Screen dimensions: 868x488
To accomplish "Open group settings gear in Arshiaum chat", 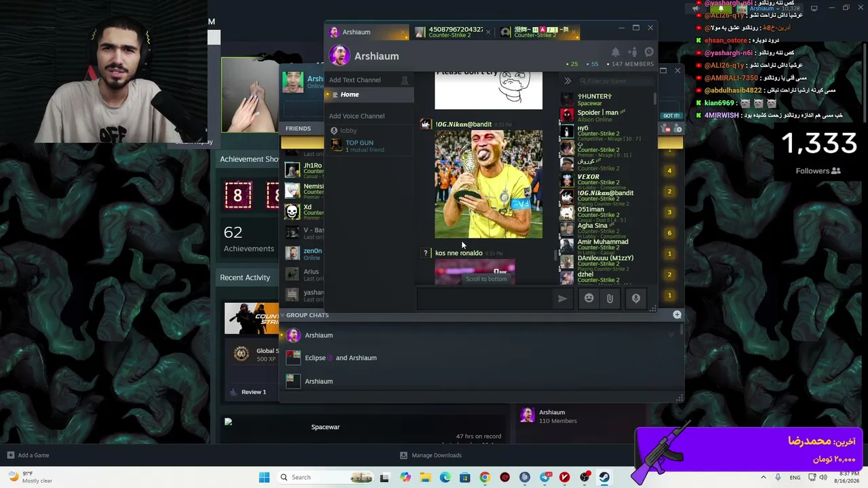I will (x=649, y=52).
